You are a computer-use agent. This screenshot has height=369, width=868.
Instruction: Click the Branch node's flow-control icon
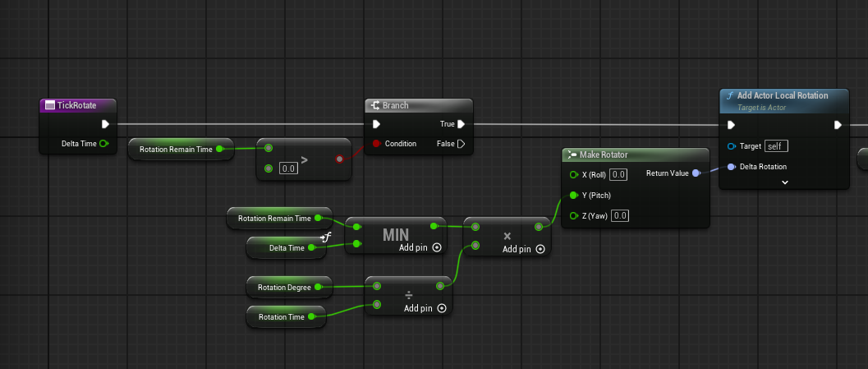375,105
